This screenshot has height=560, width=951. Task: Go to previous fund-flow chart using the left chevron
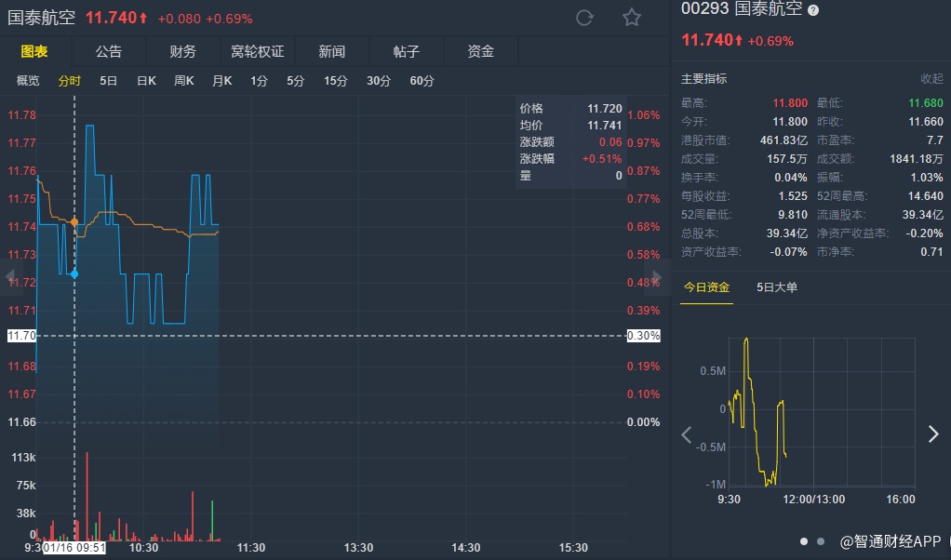coord(687,434)
